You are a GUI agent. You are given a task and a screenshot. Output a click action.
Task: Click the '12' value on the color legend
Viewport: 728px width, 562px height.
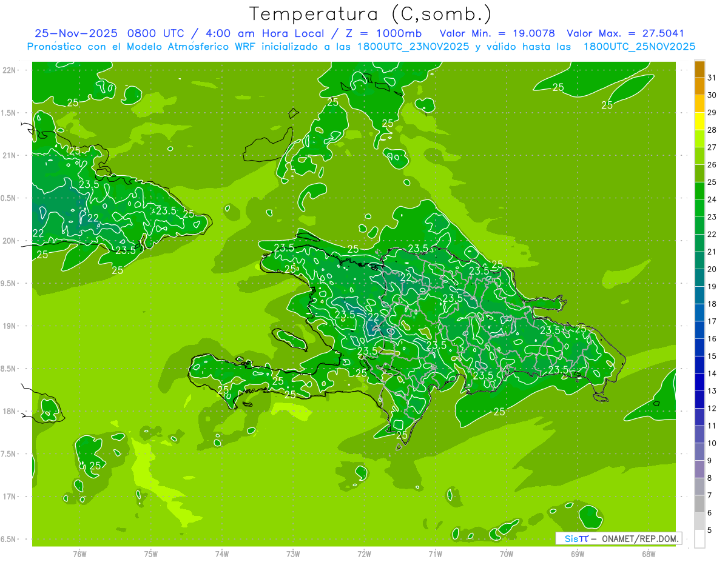(712, 409)
